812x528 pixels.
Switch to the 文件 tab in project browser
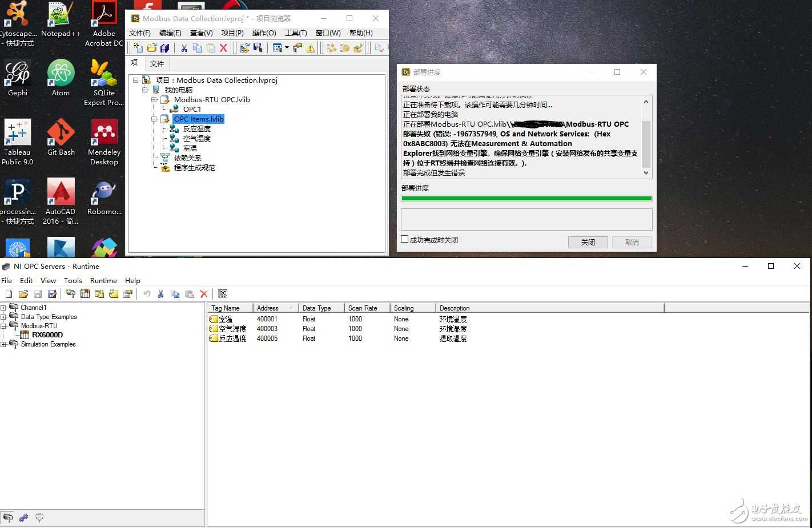(157, 64)
